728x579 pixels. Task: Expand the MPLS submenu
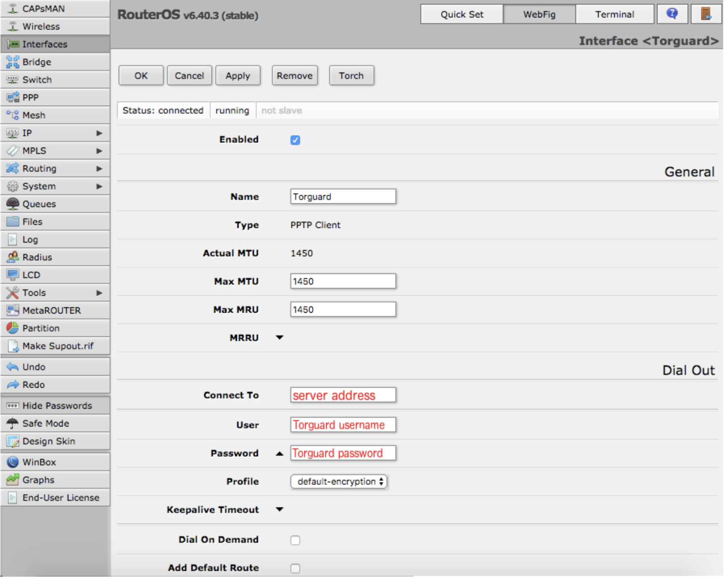pyautogui.click(x=99, y=151)
